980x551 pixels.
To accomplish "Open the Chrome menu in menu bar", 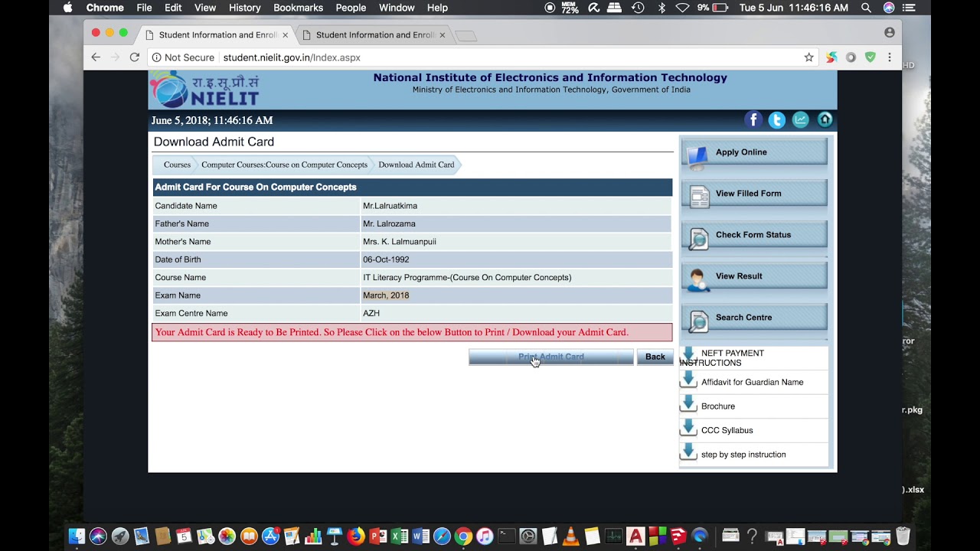I will pyautogui.click(x=105, y=8).
